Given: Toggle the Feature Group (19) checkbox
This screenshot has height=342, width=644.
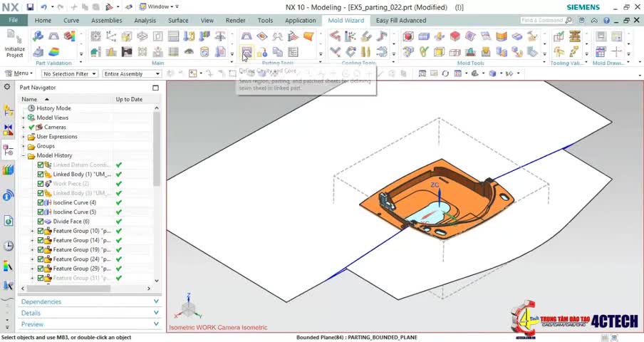Looking at the screenshot, I should click(x=40, y=249).
